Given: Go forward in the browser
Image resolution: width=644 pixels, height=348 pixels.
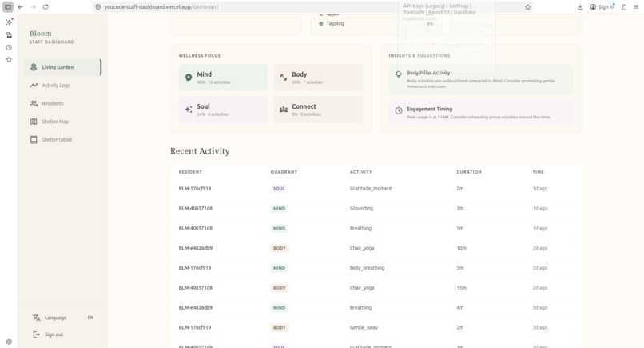Looking at the screenshot, I should [34, 7].
